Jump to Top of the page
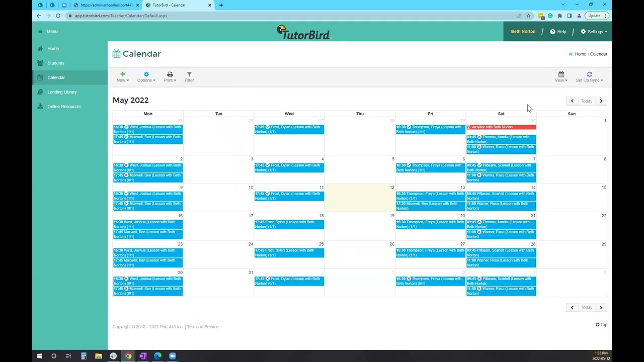This screenshot has width=644, height=362. 602,325
